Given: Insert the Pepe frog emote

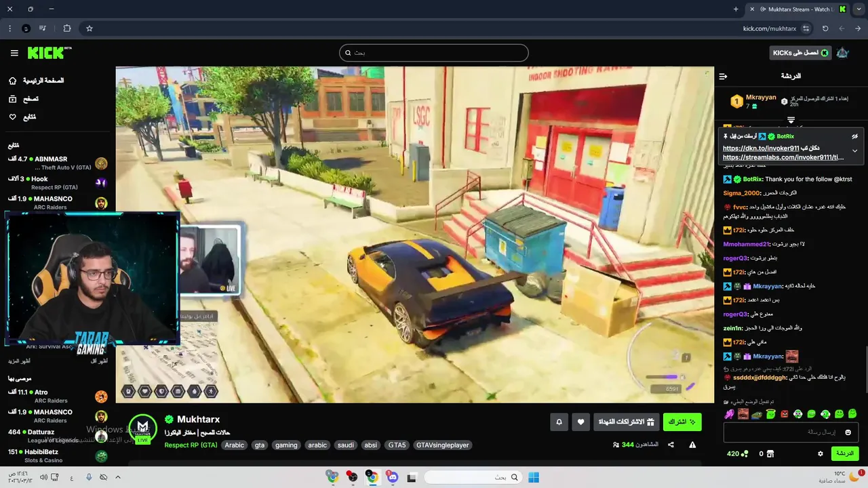Looking at the screenshot, I should 757,414.
